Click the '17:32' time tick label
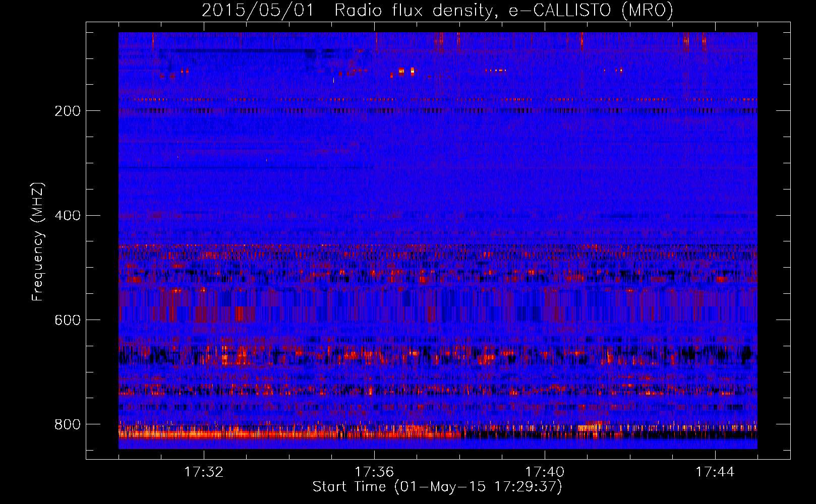Viewport: 816px width, 504px height. [x=204, y=472]
